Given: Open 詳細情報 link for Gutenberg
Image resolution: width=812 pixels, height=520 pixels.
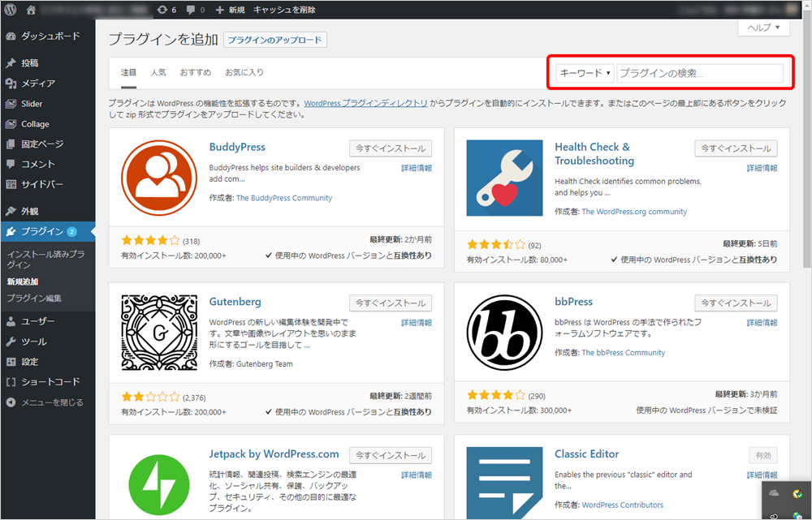Looking at the screenshot, I should click(x=417, y=323).
